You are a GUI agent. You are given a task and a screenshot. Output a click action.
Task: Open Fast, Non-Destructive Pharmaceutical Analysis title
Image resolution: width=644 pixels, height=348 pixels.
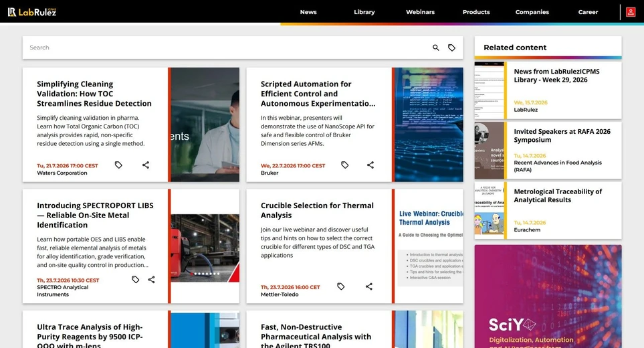[x=316, y=336]
